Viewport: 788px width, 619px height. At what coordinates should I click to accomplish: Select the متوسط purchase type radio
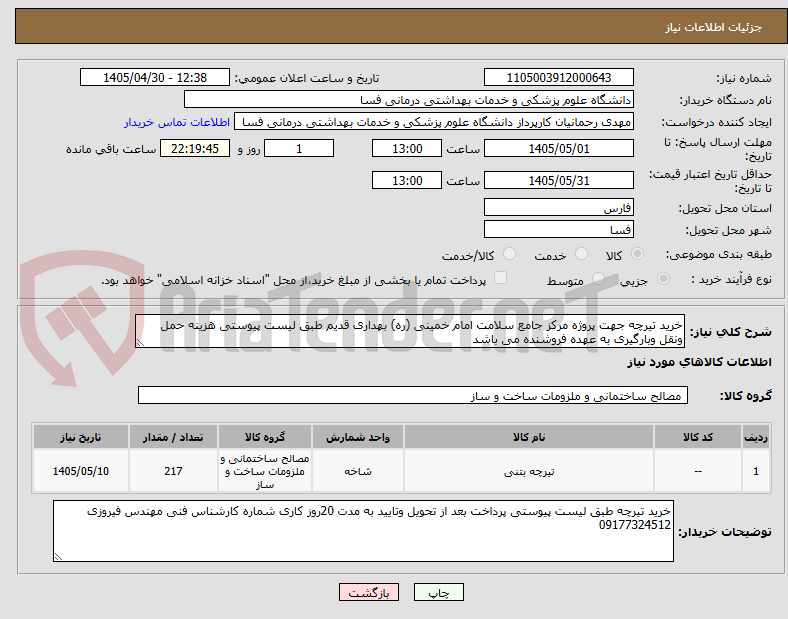click(598, 278)
